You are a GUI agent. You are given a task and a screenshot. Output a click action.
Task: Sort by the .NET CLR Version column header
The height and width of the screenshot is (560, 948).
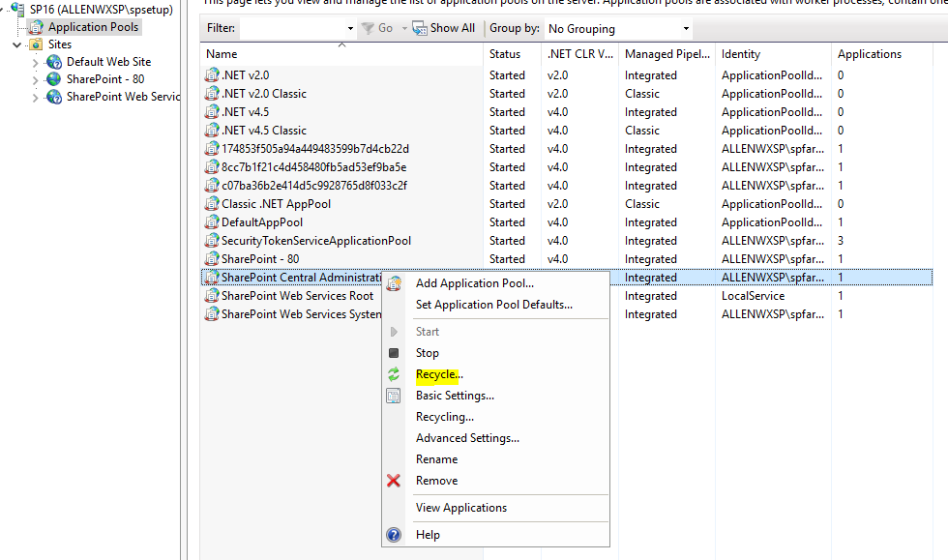click(x=579, y=54)
